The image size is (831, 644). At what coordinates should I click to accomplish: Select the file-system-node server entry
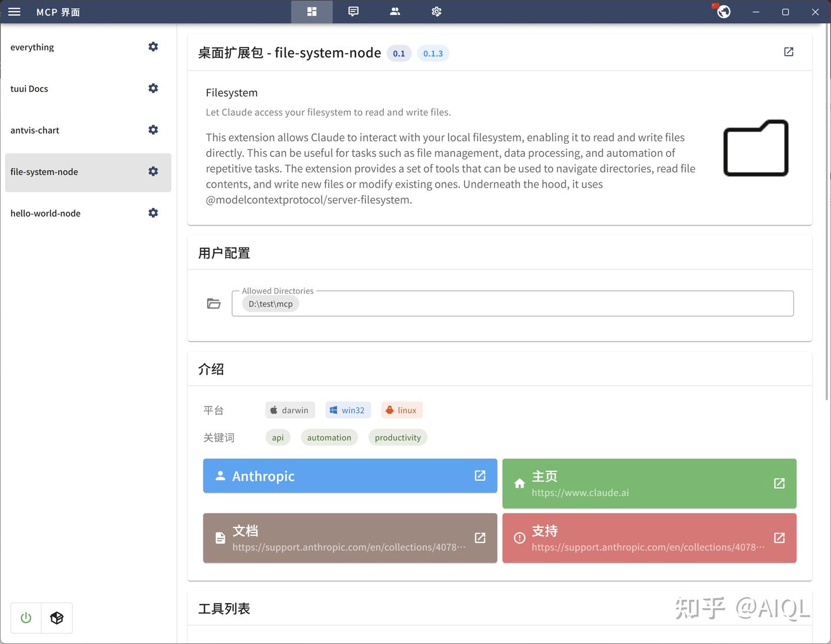coord(88,172)
